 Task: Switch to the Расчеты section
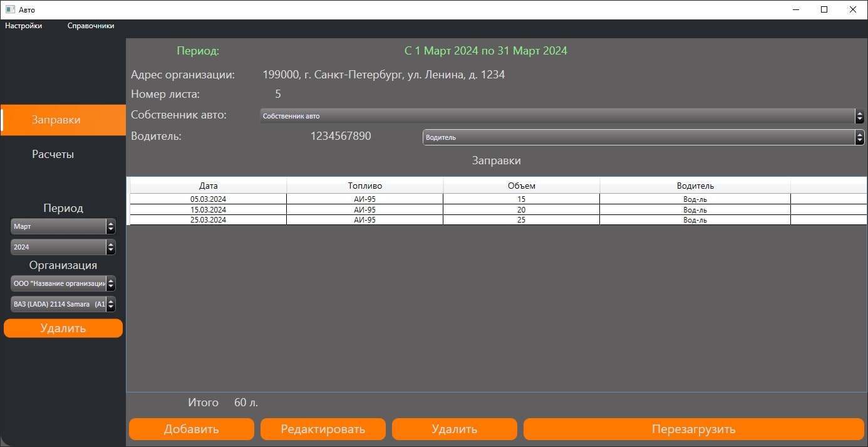point(53,154)
